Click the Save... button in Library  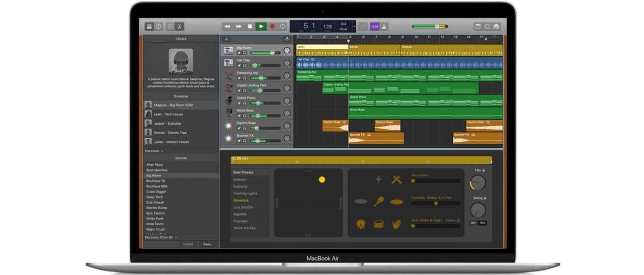(x=208, y=244)
